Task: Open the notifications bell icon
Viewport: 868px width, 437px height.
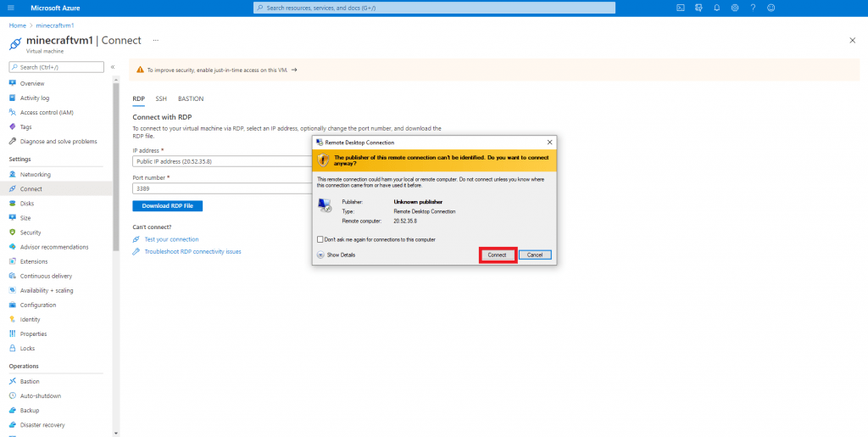Action: (717, 8)
